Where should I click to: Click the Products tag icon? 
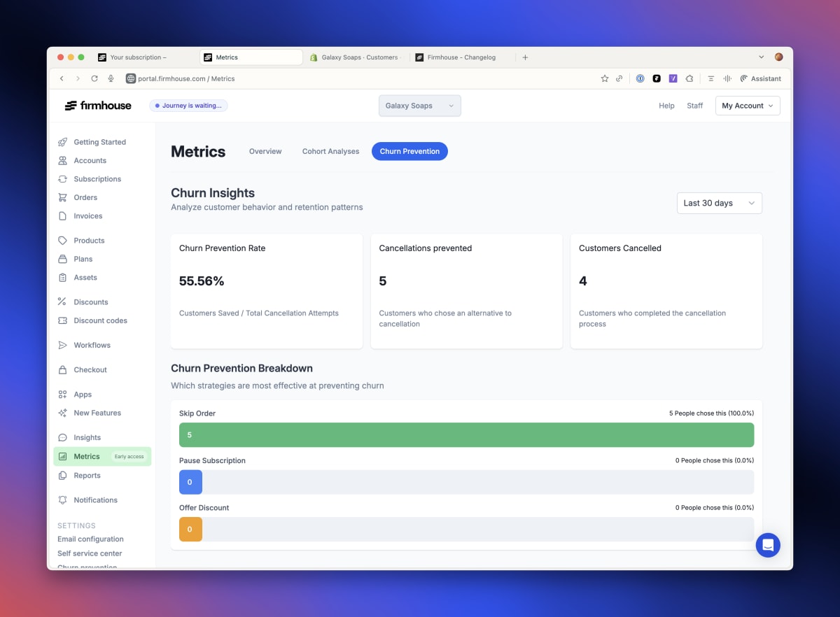pyautogui.click(x=63, y=241)
